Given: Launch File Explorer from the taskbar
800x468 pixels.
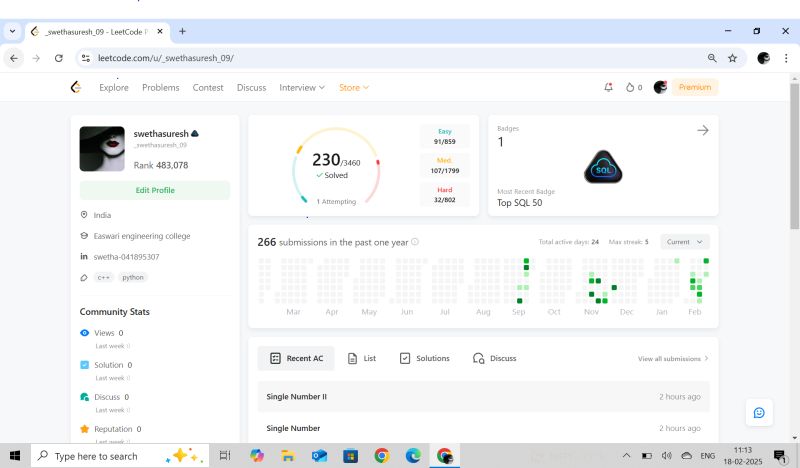Looking at the screenshot, I should [288, 455].
